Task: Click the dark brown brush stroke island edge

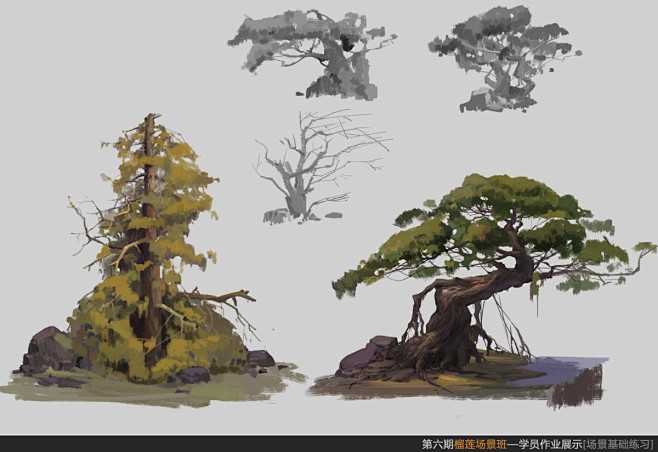Action: click(x=577, y=388)
